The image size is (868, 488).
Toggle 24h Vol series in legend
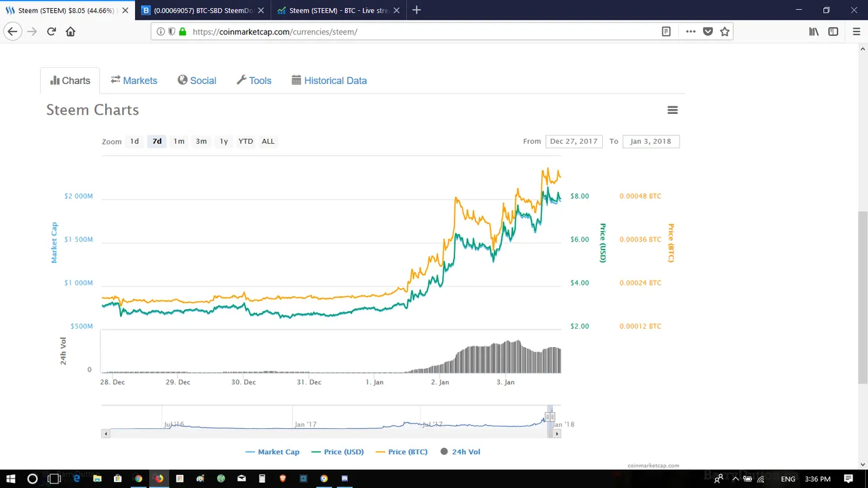point(460,451)
